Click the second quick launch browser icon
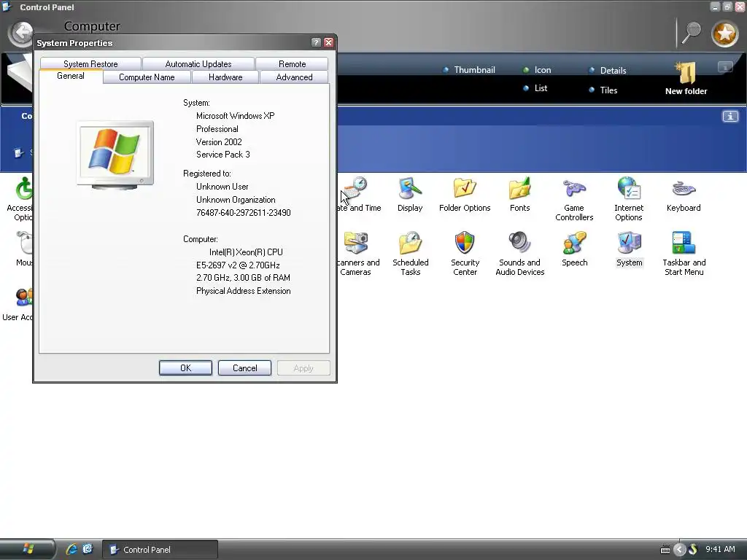The height and width of the screenshot is (560, 747). (x=88, y=549)
